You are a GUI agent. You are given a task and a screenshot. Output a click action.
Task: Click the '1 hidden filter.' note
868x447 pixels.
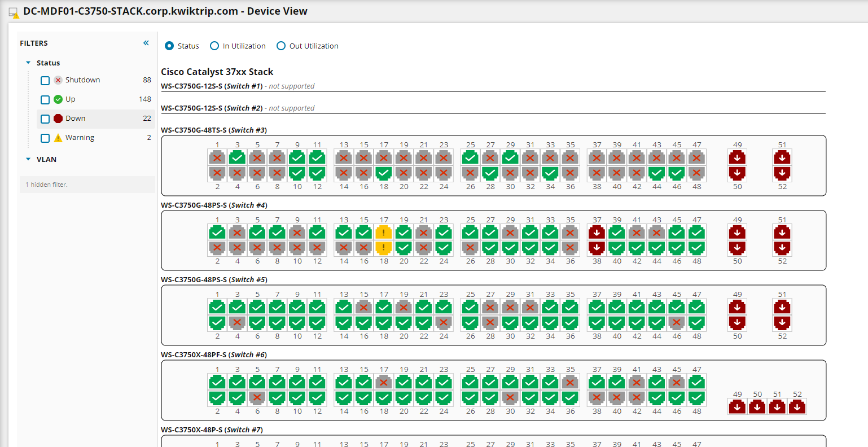click(47, 185)
